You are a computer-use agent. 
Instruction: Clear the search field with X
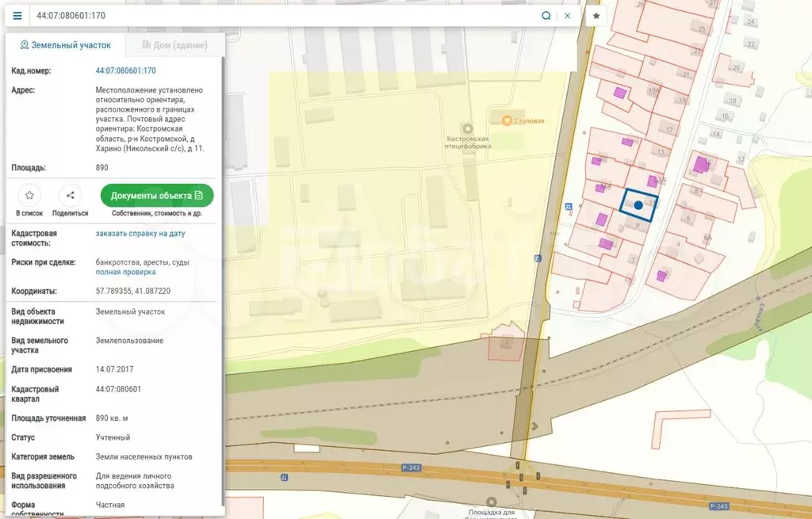coord(568,16)
